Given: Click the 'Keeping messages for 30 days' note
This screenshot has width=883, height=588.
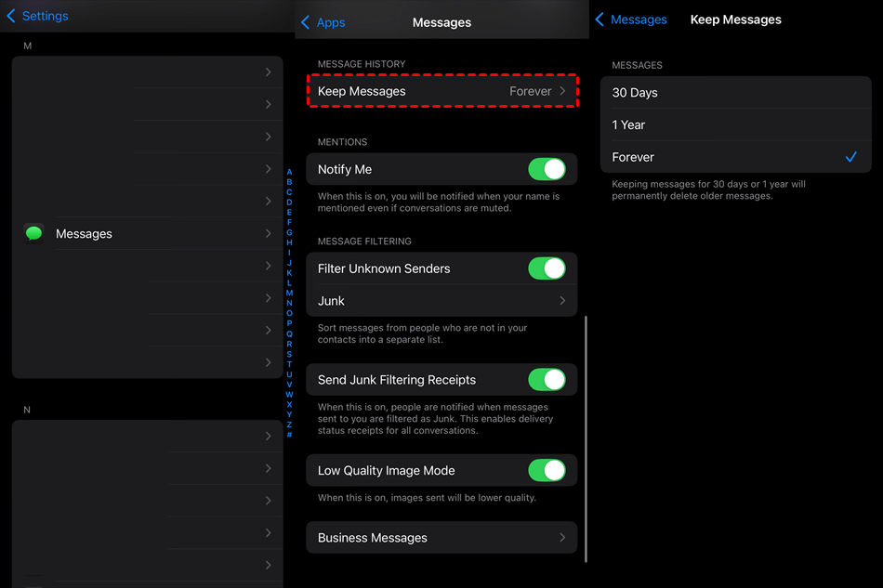Looking at the screenshot, I should click(708, 190).
